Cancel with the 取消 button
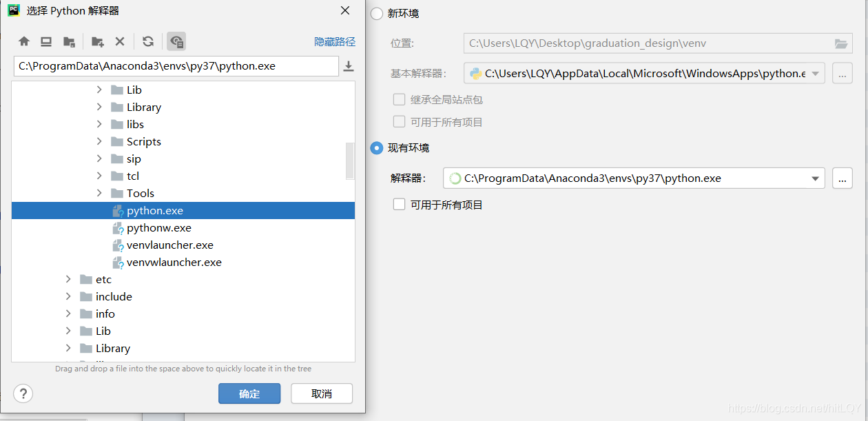The width and height of the screenshot is (868, 421). pyautogui.click(x=322, y=393)
